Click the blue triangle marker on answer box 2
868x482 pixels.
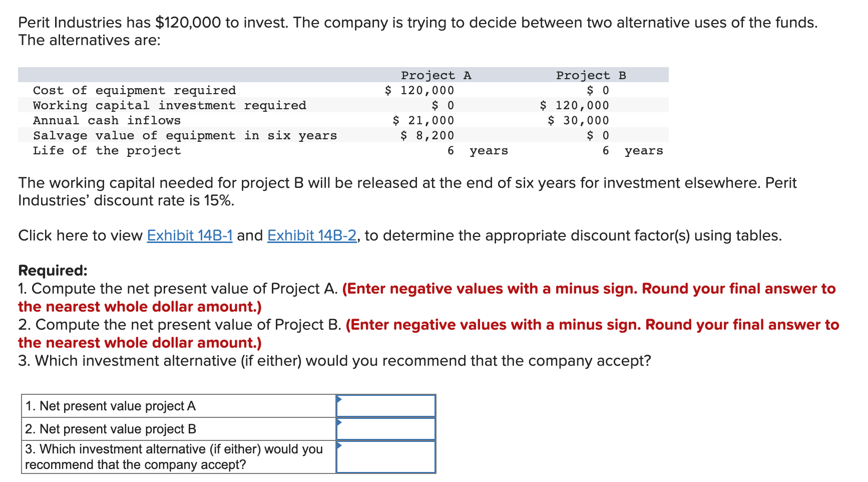pyautogui.click(x=340, y=422)
